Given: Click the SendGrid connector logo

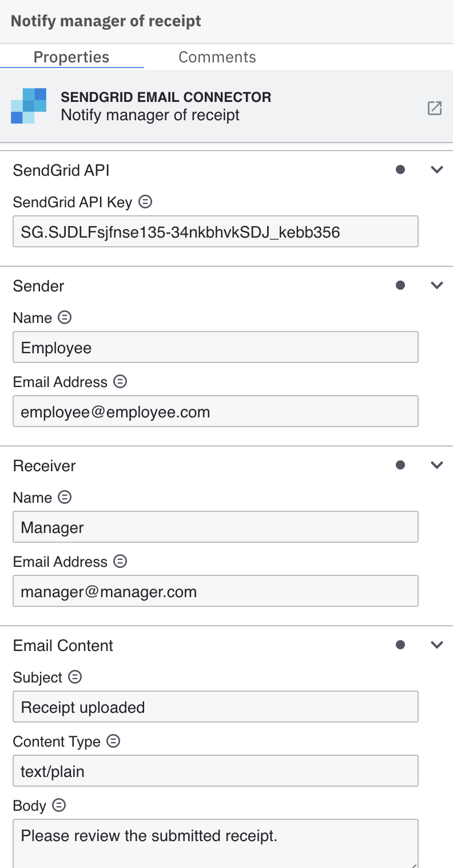Looking at the screenshot, I should point(29,106).
